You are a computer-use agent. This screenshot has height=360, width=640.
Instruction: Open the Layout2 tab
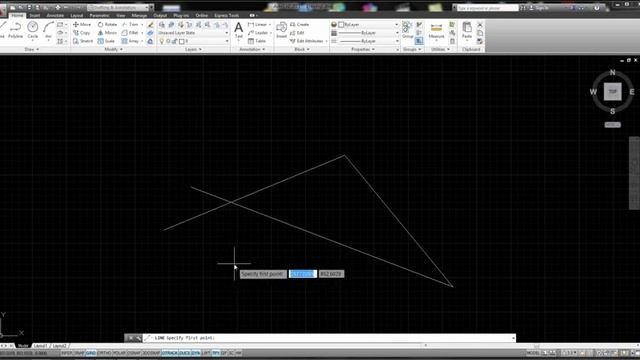60,346
